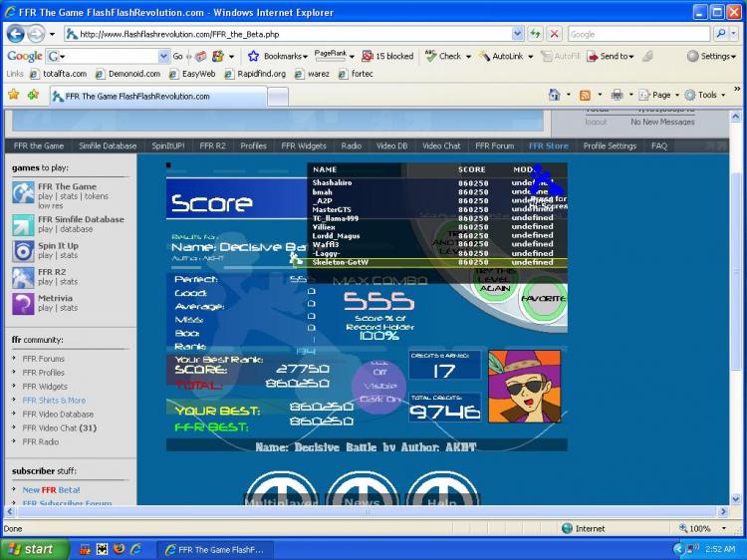This screenshot has height=560, width=747.
Task: Click the FFR The Game sidebar icon
Action: [x=22, y=193]
